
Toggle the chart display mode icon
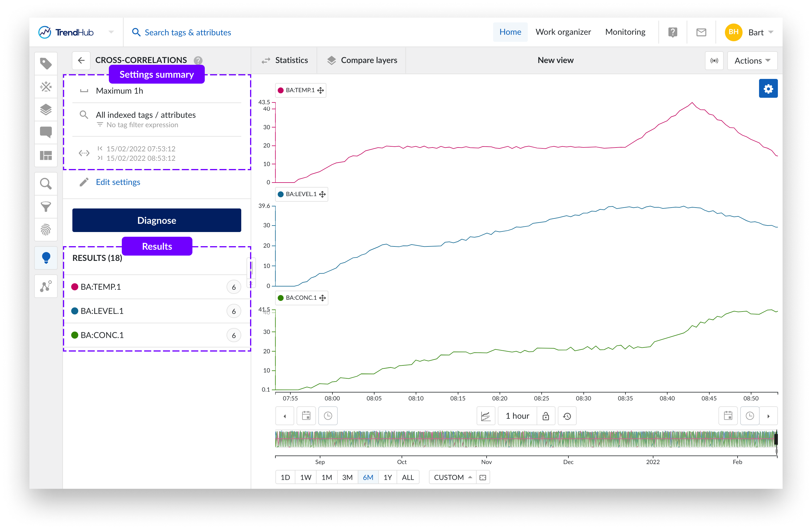pyautogui.click(x=485, y=416)
